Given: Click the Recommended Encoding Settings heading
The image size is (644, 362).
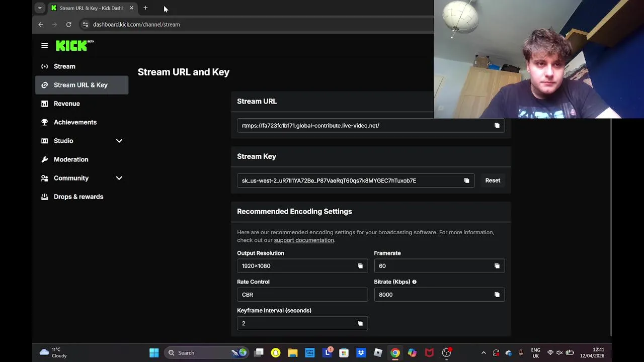Looking at the screenshot, I should [294, 212].
